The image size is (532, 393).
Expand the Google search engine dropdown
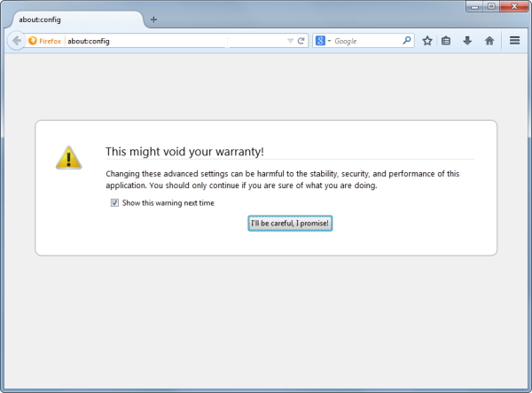(x=324, y=41)
